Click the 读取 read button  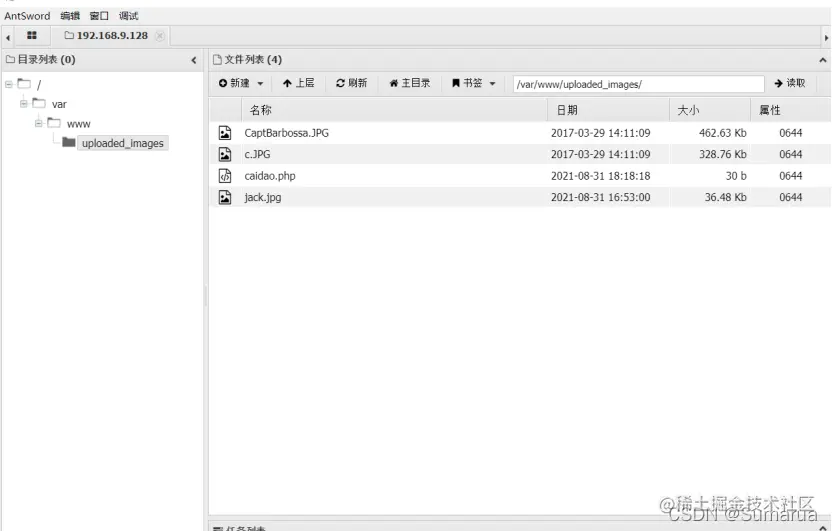coord(790,83)
